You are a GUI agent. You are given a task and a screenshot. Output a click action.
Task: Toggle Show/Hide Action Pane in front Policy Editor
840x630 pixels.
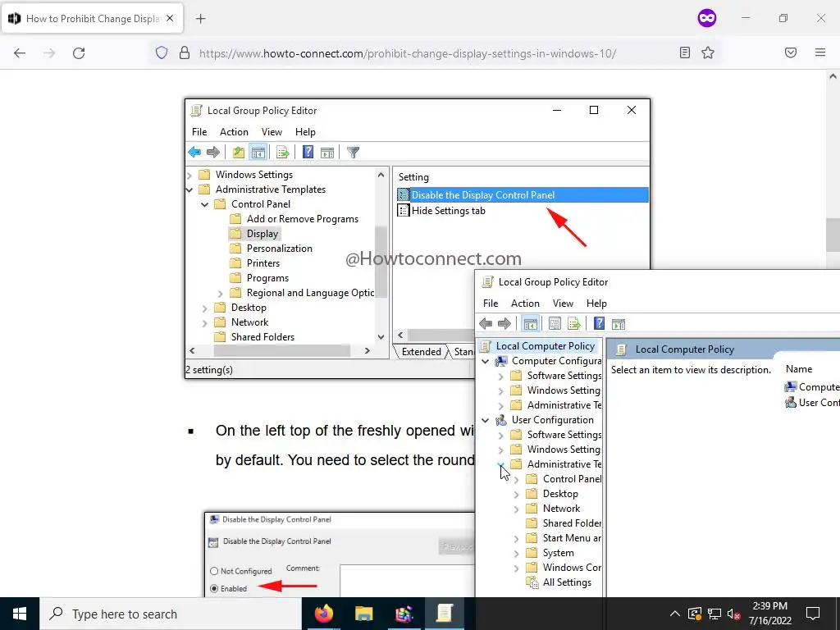(x=619, y=323)
